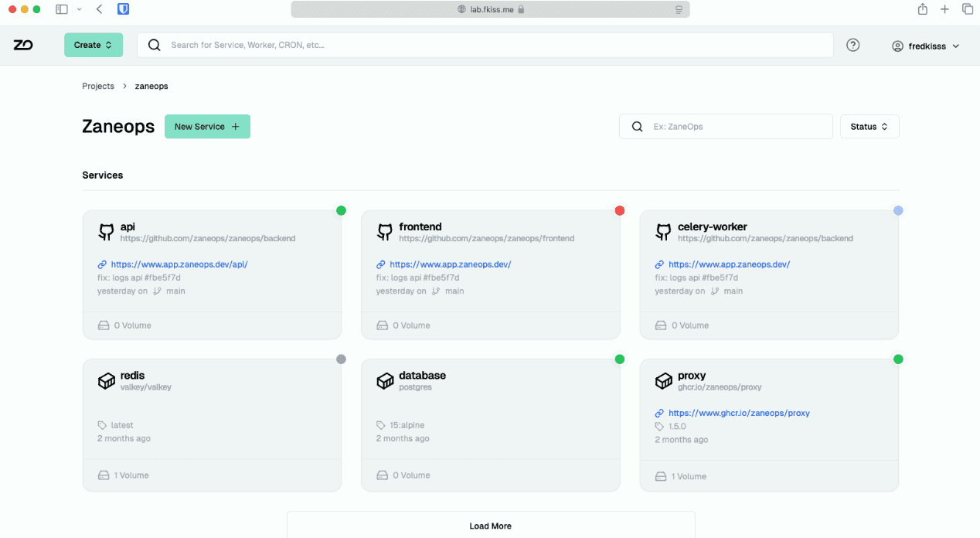Click the zaneops breadcrumb item

click(151, 86)
